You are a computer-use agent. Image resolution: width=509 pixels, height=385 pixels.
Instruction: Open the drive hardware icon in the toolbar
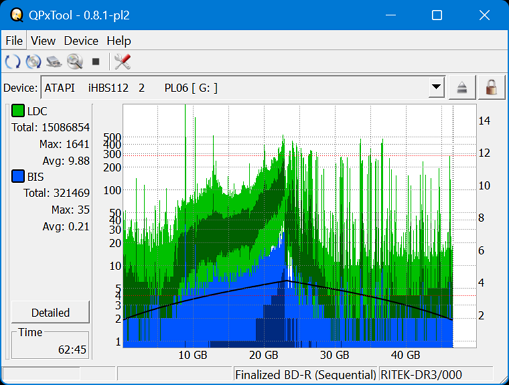tap(54, 62)
